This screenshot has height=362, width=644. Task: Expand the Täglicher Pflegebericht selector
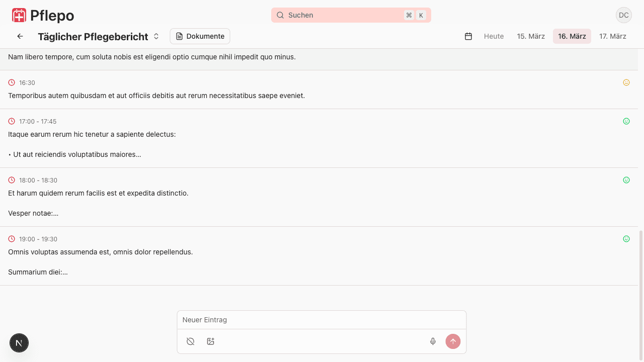156,36
